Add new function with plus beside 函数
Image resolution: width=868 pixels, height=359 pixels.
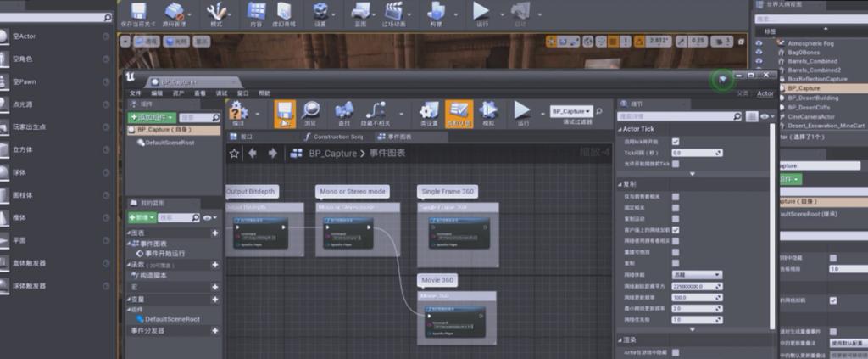pyautogui.click(x=214, y=266)
